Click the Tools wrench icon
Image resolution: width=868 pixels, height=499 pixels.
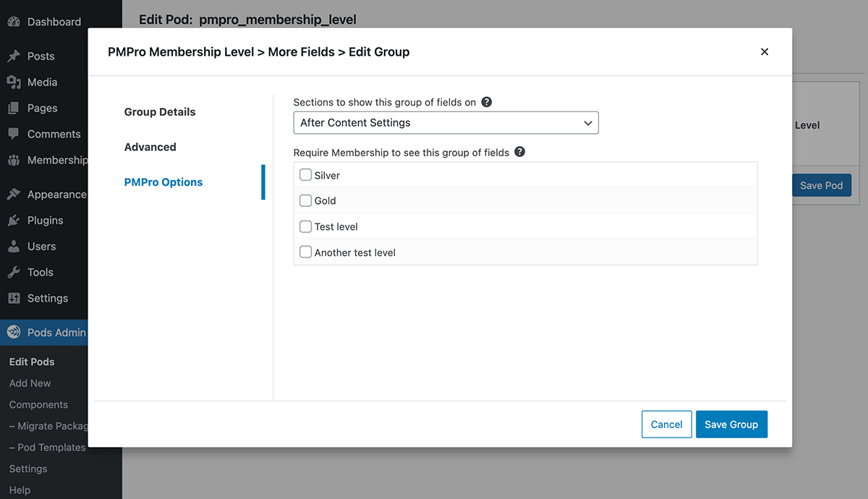click(x=14, y=272)
